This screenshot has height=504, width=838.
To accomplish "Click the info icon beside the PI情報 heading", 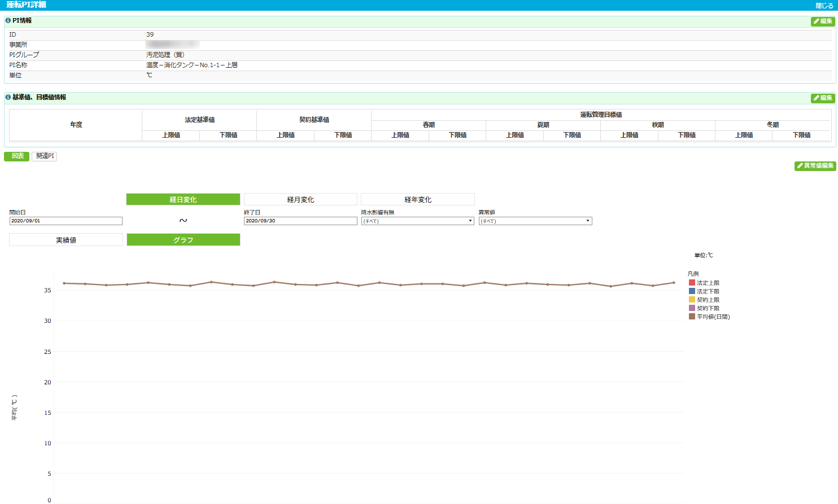I will pyautogui.click(x=8, y=20).
